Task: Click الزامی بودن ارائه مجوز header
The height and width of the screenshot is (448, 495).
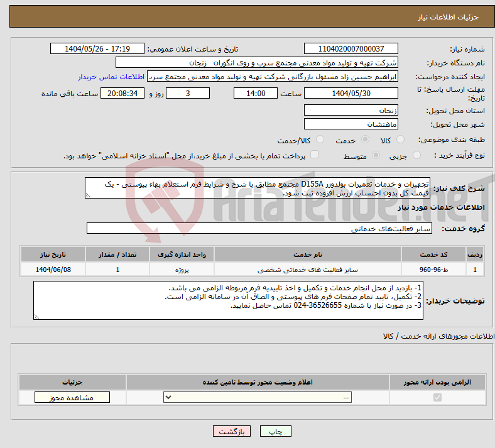Action: pyautogui.click(x=437, y=382)
